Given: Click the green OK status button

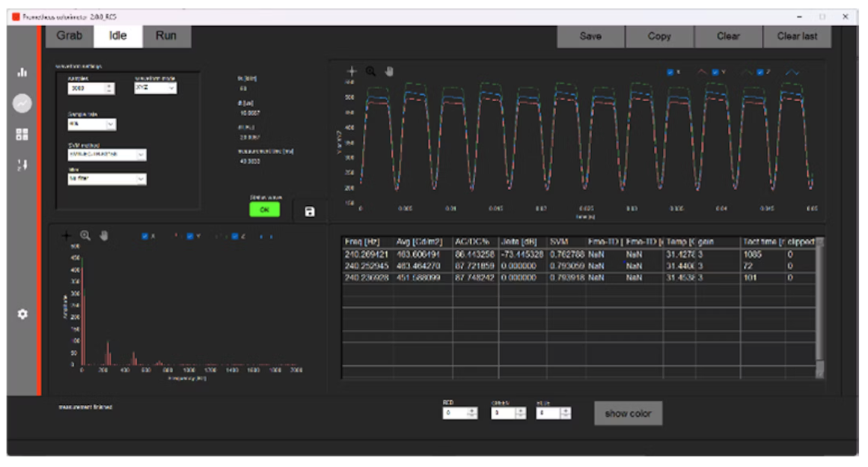Looking at the screenshot, I should (x=265, y=210).
